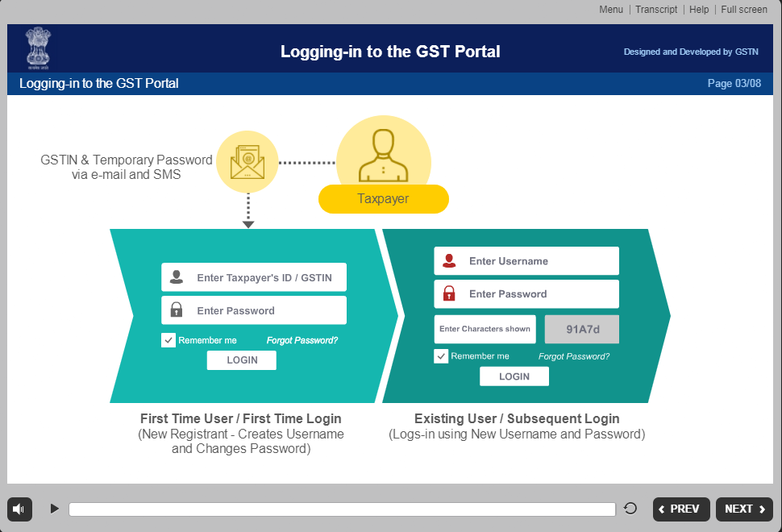Open the Transcript option
The width and height of the screenshot is (782, 532).
656,10
